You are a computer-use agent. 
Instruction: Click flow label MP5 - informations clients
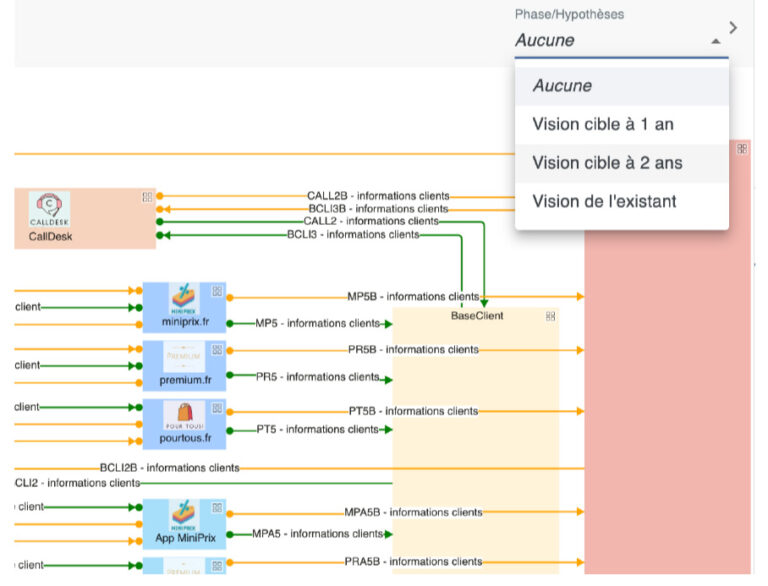point(317,323)
